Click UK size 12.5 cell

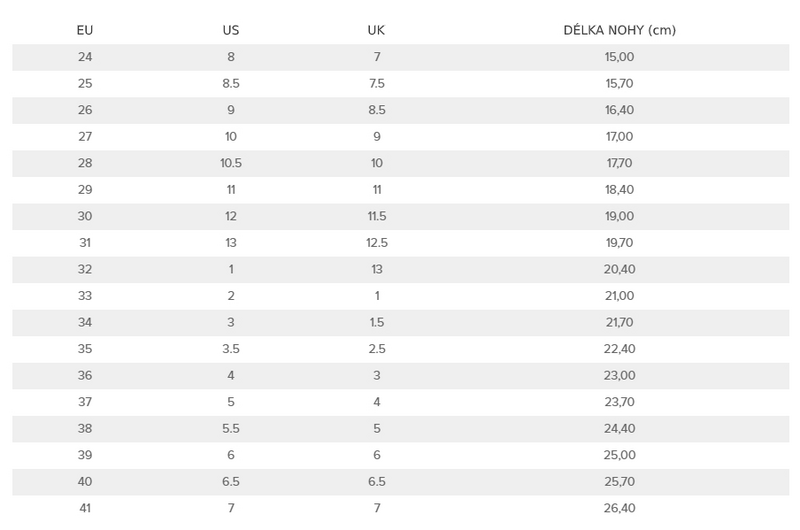coord(377,242)
